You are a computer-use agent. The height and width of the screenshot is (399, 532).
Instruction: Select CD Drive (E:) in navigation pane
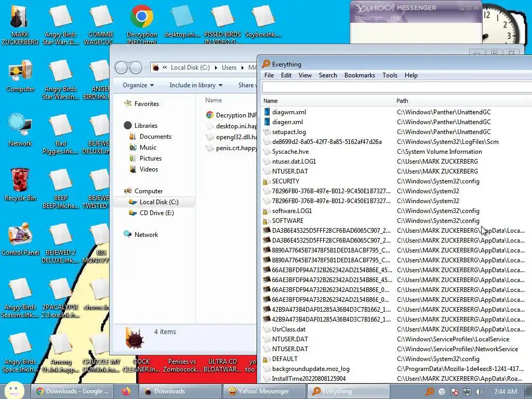coord(156,212)
